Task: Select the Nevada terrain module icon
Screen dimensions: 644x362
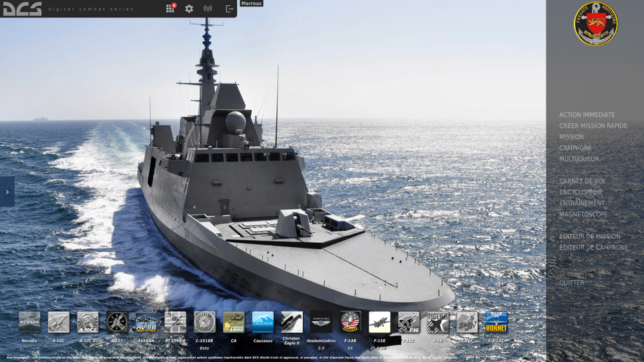Action: [30, 321]
